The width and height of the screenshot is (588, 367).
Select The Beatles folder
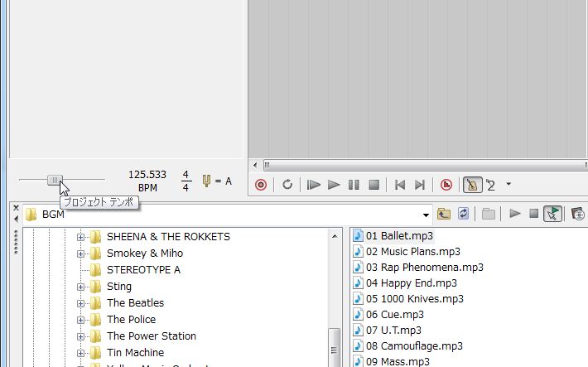(135, 303)
